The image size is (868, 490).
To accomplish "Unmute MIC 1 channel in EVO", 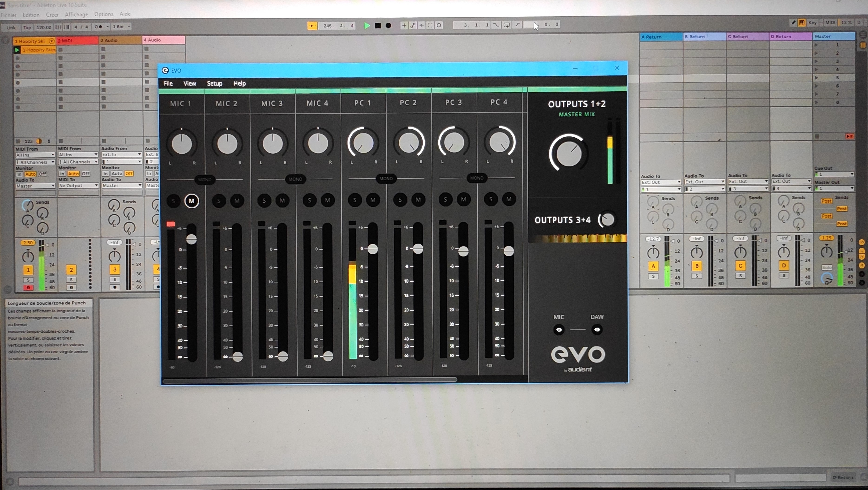I will point(191,201).
